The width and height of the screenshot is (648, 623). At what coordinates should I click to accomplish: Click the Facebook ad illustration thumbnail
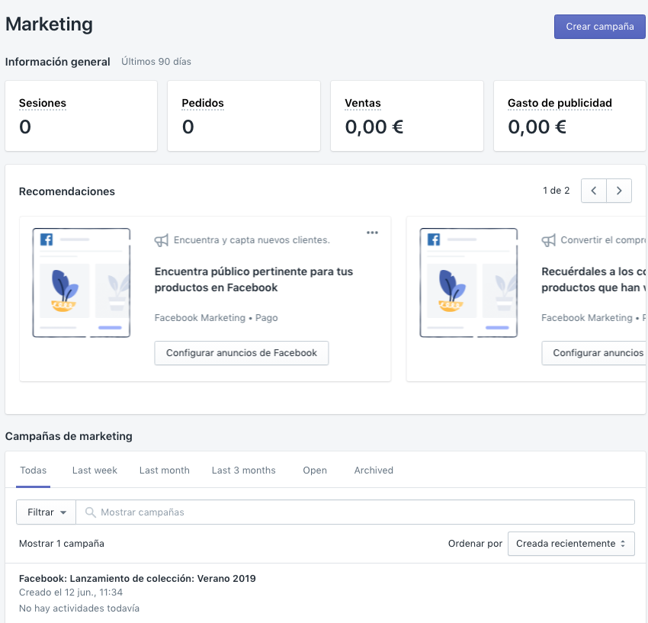pos(81,283)
